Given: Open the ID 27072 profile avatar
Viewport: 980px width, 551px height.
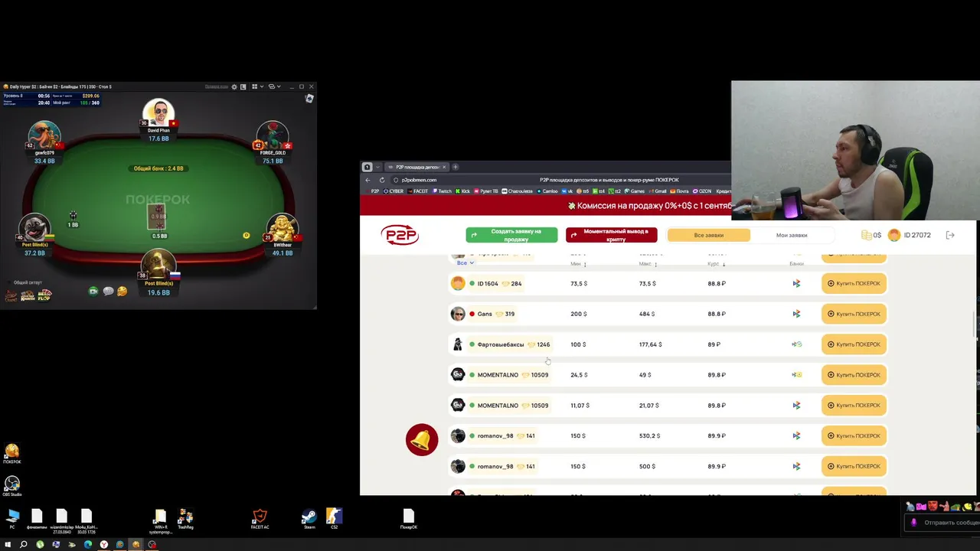Looking at the screenshot, I should (x=894, y=235).
